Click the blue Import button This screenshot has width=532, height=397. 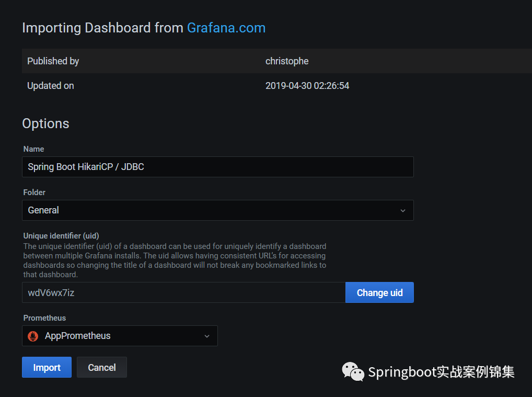47,367
